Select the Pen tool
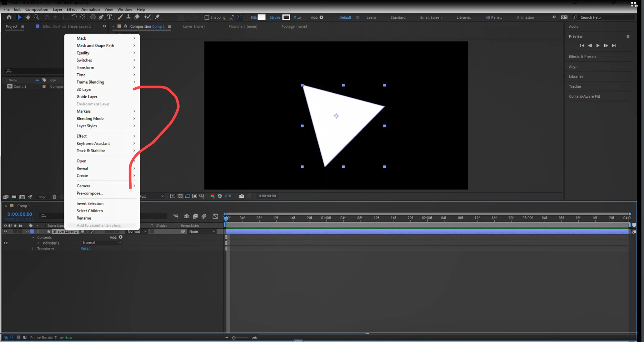Screen dimensions: 644x342 click(x=101, y=17)
